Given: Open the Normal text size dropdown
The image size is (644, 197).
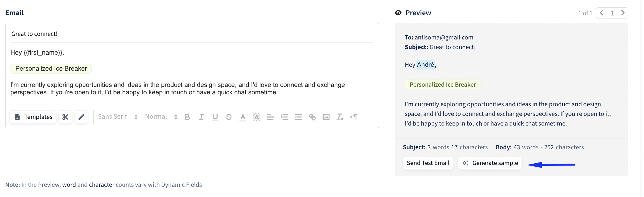Looking at the screenshot, I should coord(161,117).
